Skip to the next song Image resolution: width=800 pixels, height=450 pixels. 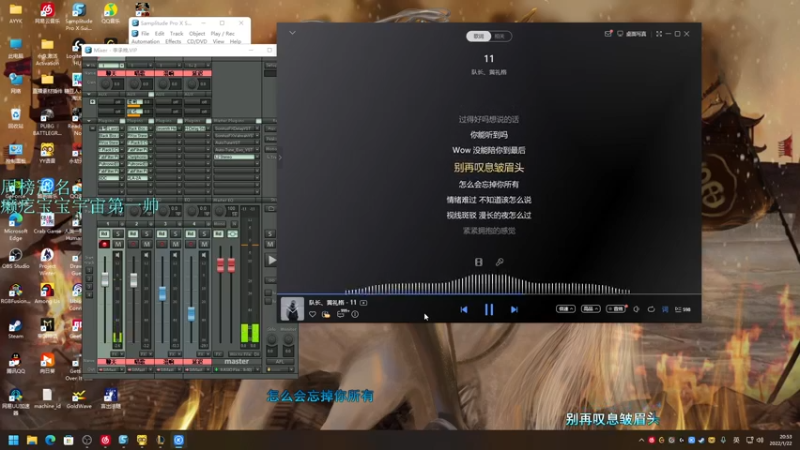(514, 309)
